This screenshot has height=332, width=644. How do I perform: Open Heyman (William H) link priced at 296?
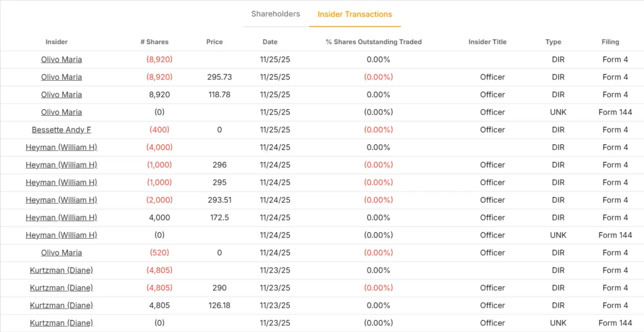pyautogui.click(x=62, y=165)
